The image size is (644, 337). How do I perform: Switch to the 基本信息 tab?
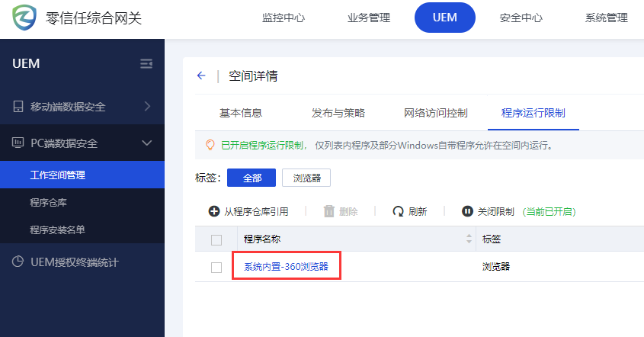[x=241, y=113]
